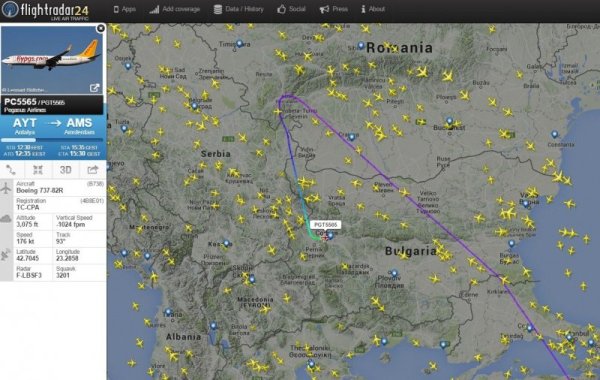Open aircraft photo external link icon

click(94, 88)
